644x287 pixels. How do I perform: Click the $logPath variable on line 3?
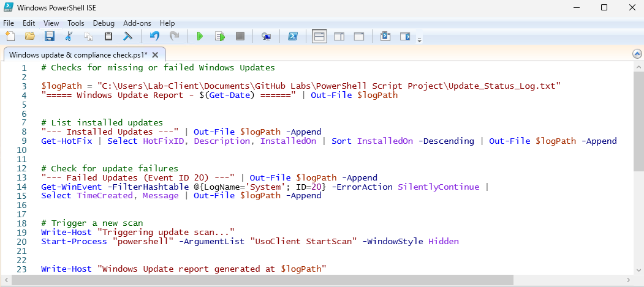[x=61, y=86]
